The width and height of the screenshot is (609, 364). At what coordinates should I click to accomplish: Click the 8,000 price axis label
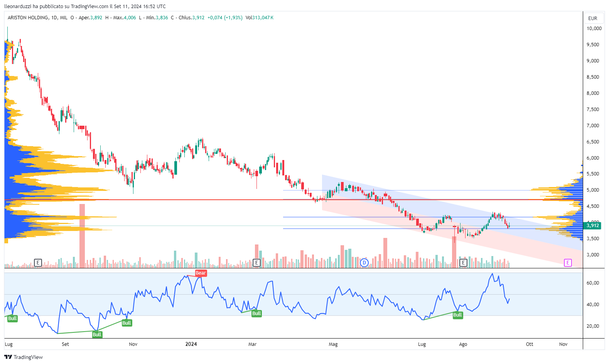point(593,93)
